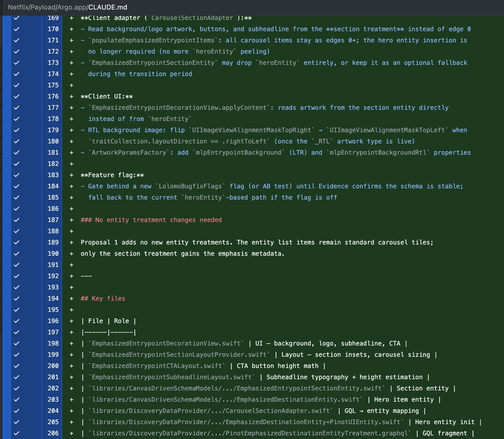The image size is (504, 439).
Task: Click the Netflix/Payload/Argo.app path in the header
Action: (x=48, y=7)
